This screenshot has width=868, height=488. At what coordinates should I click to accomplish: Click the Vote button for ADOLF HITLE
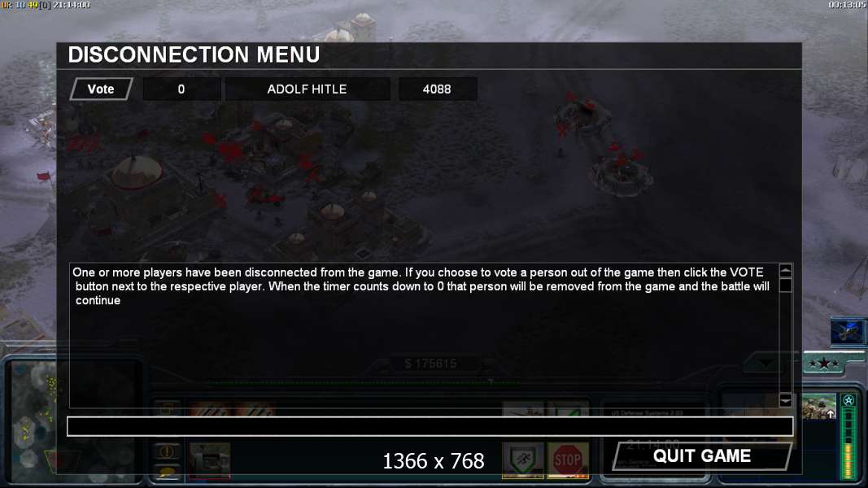pos(101,89)
